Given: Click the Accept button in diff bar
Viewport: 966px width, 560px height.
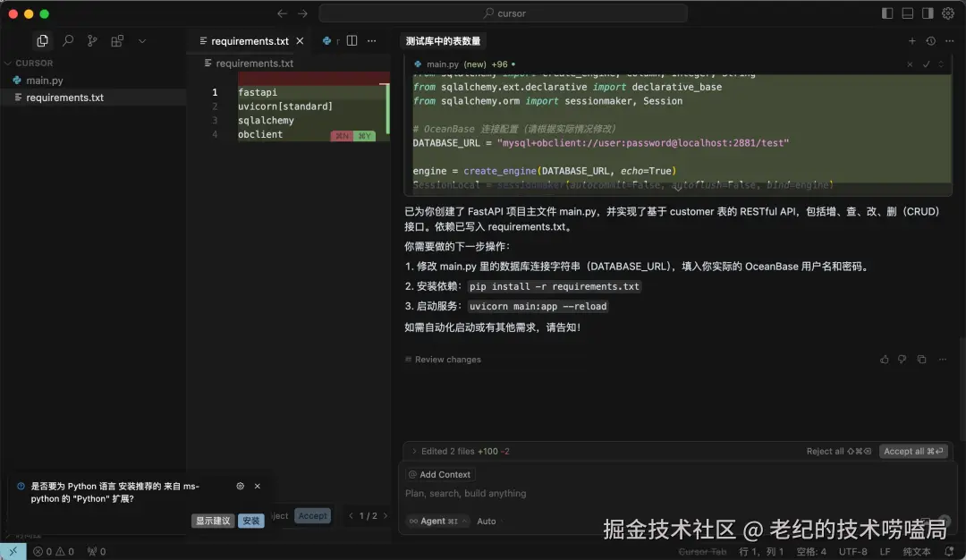Looking at the screenshot, I should pyautogui.click(x=313, y=515).
